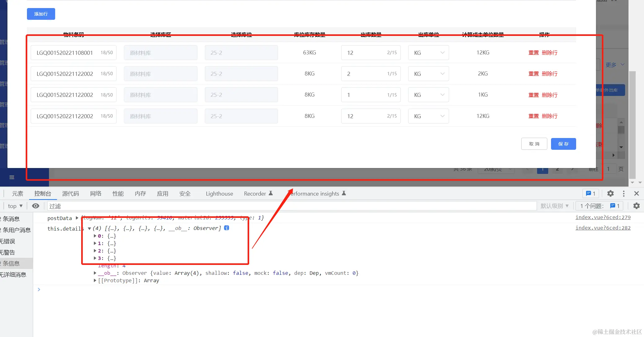Switch to the 网络 tab

pos(96,193)
